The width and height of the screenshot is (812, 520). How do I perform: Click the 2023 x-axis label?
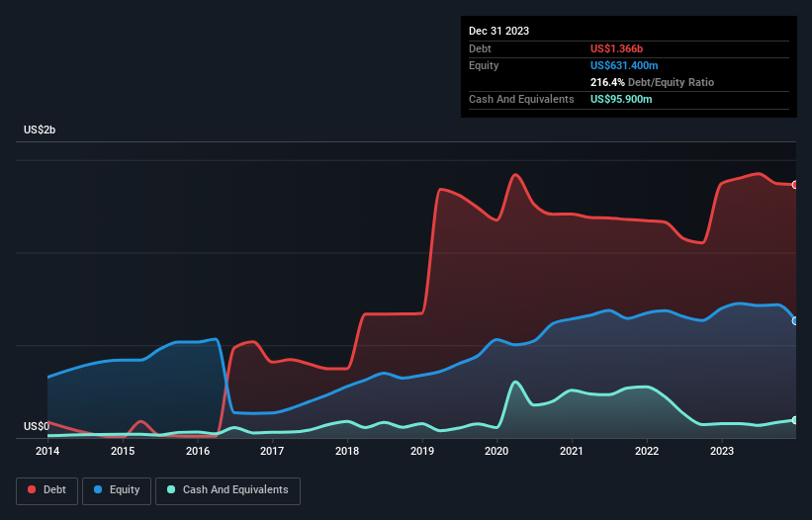click(722, 451)
